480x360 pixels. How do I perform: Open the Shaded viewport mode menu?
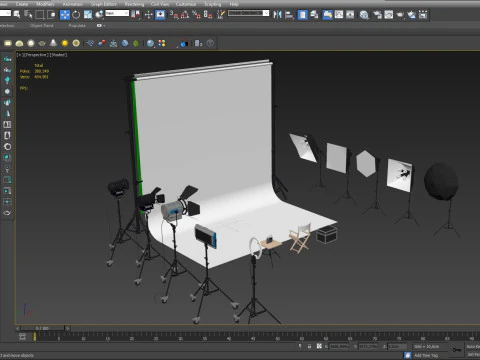click(x=58, y=55)
